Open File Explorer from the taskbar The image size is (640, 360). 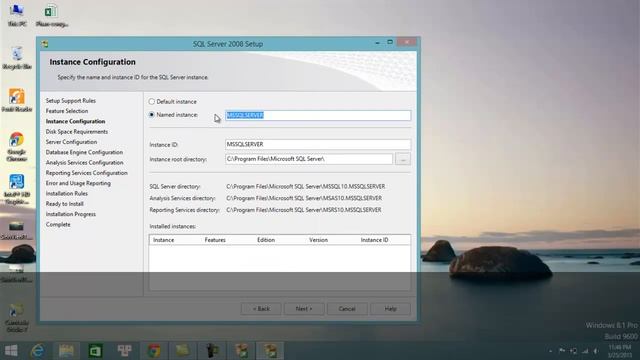pos(66,351)
